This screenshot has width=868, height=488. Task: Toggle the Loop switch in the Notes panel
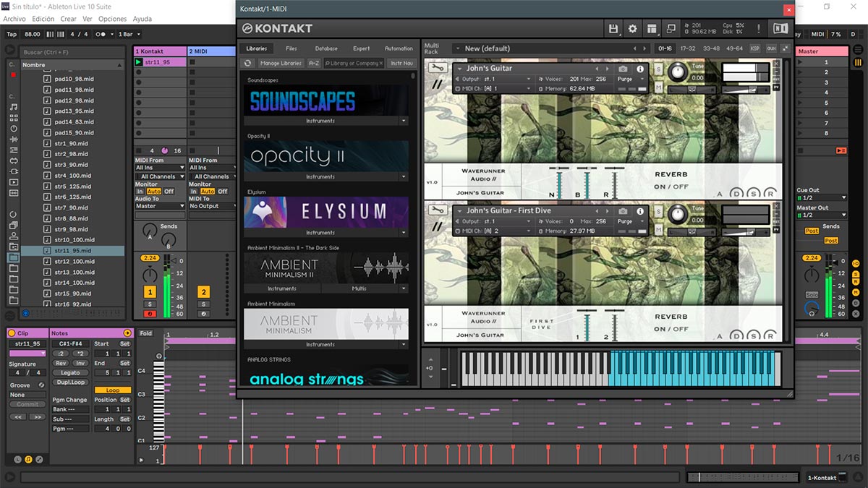(113, 390)
